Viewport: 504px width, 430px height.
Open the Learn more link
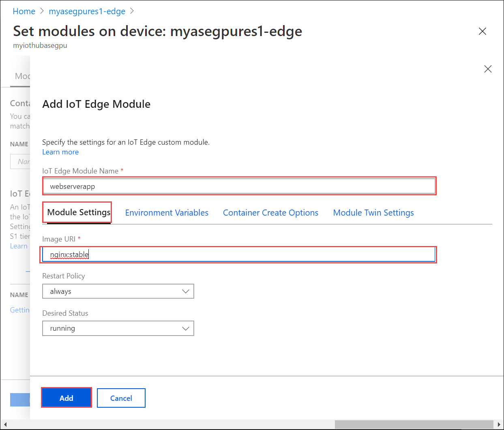(x=60, y=152)
